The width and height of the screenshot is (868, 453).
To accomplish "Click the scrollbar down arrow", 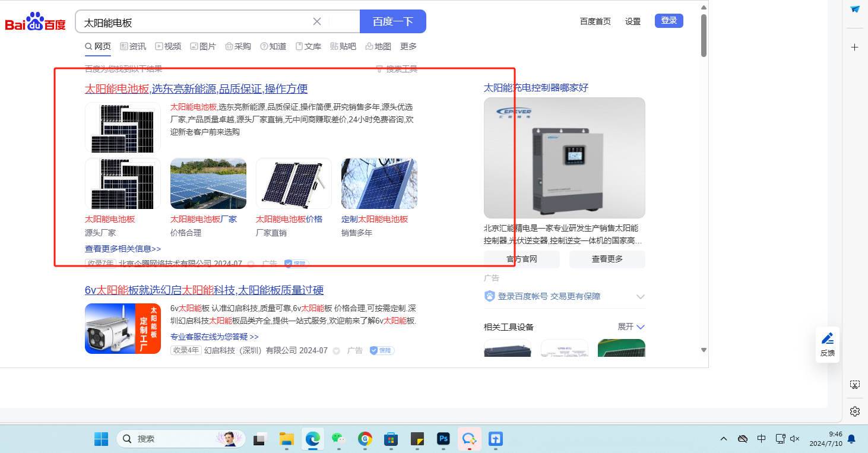I will 704,350.
